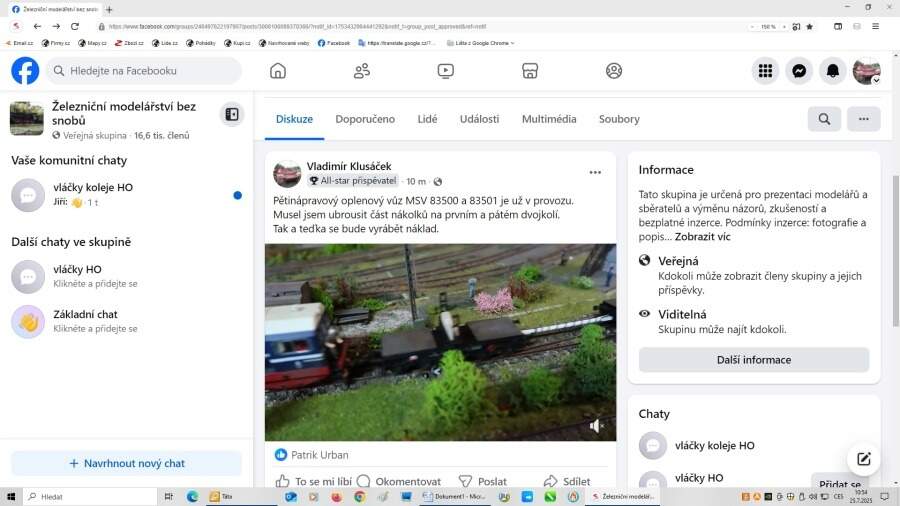Switch to the Události tab
900x506 pixels.
point(479,119)
